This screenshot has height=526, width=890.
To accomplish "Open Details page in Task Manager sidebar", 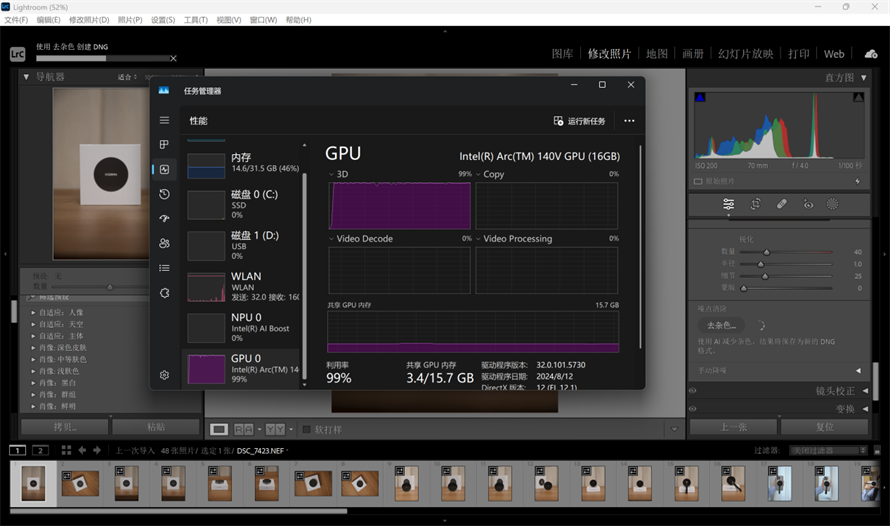I will (164, 268).
